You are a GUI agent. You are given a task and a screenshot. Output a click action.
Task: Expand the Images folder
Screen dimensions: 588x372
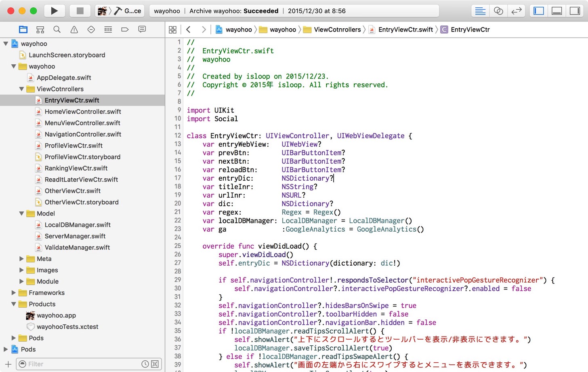point(21,270)
